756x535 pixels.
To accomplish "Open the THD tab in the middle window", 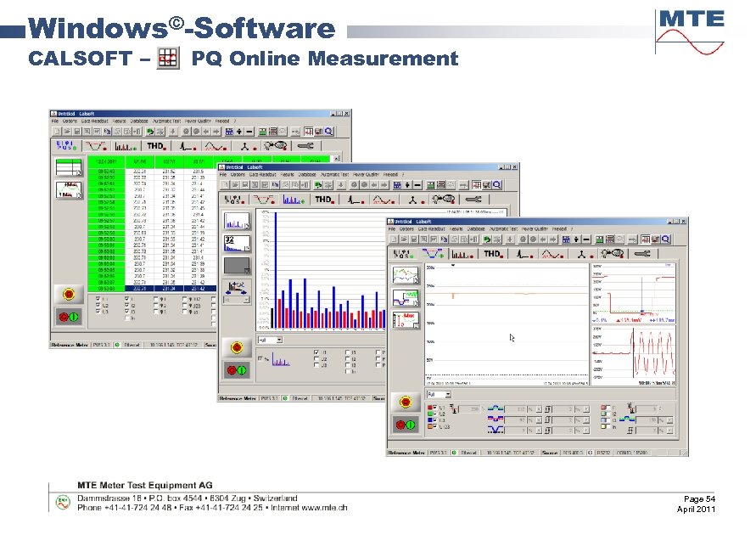I will coord(324,200).
